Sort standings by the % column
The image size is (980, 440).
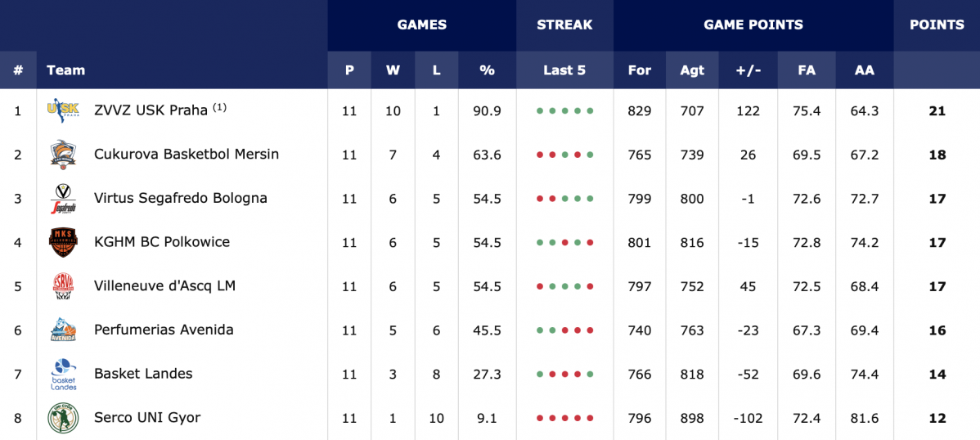pos(487,70)
